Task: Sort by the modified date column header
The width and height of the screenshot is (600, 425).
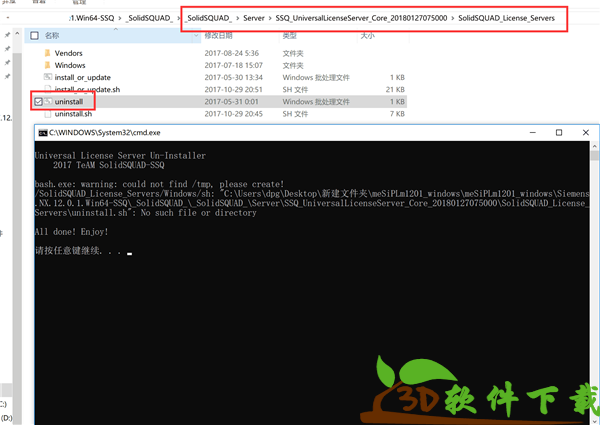Action: point(218,36)
